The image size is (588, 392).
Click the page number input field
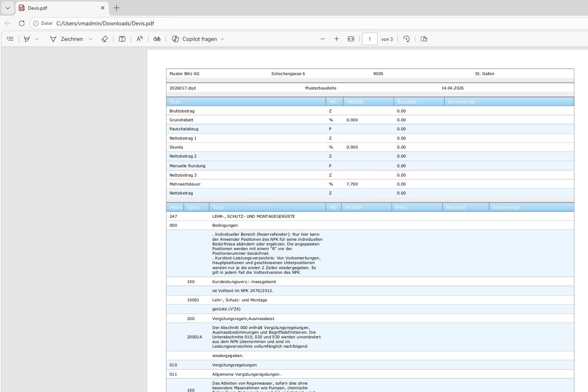coord(370,39)
